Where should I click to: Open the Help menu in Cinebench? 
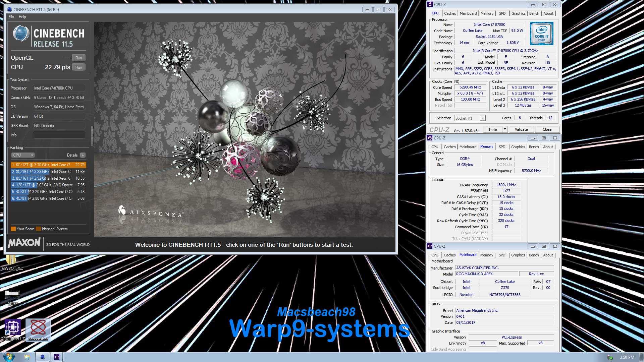22,17
